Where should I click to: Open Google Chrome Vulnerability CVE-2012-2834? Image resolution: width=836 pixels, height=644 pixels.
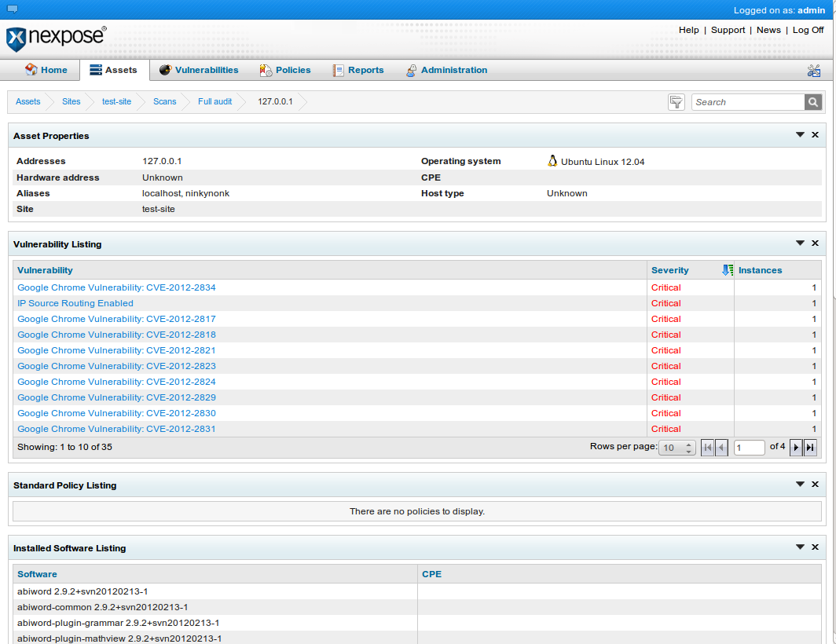tap(116, 287)
